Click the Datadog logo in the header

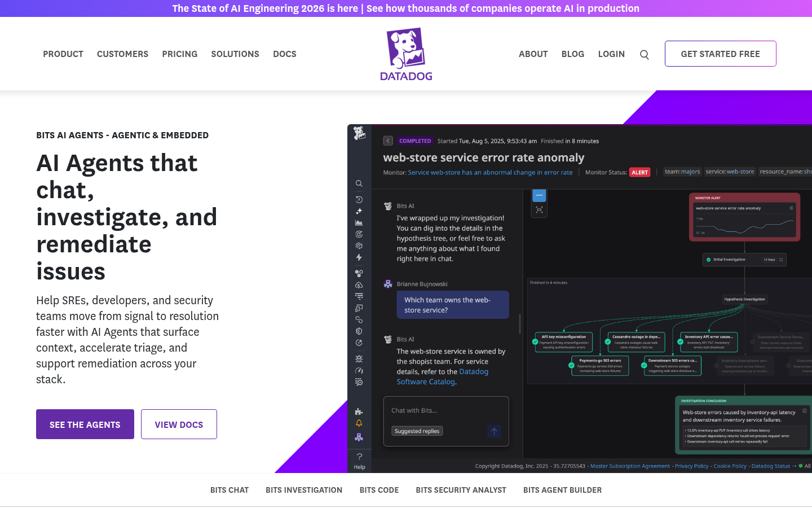click(406, 54)
